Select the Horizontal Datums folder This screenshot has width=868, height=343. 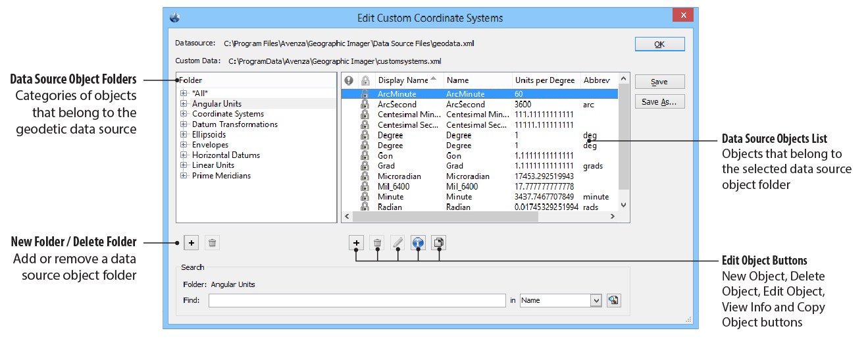[x=226, y=155]
